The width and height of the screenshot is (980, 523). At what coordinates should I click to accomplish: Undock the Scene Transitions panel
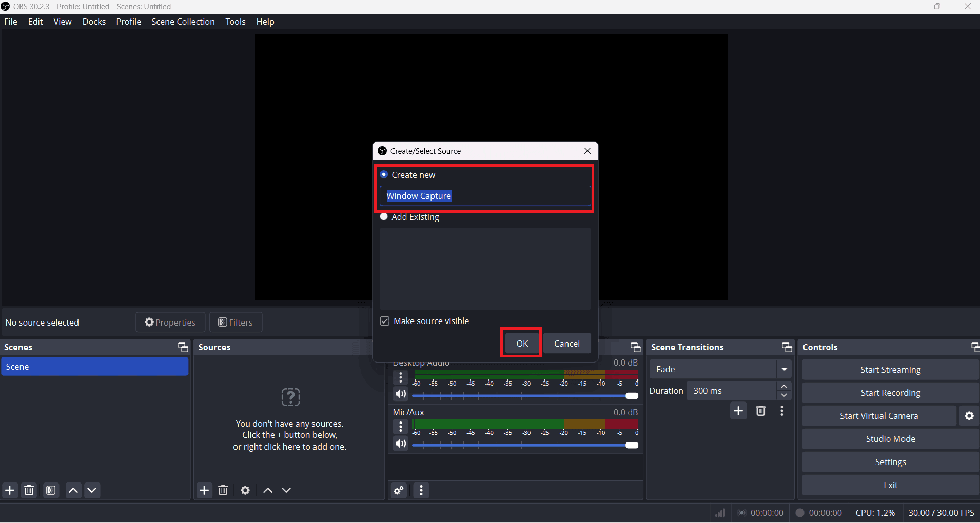(x=787, y=347)
